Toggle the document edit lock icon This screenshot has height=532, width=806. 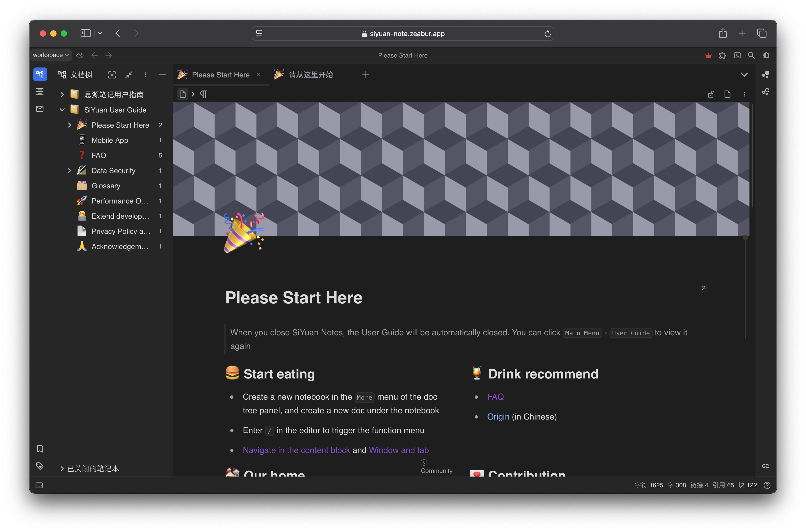pyautogui.click(x=711, y=94)
